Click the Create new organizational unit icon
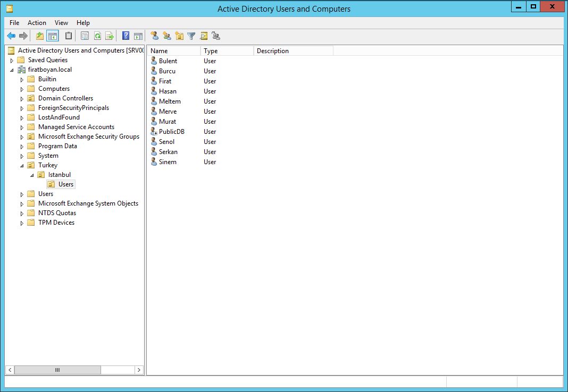568x392 pixels. tap(179, 36)
